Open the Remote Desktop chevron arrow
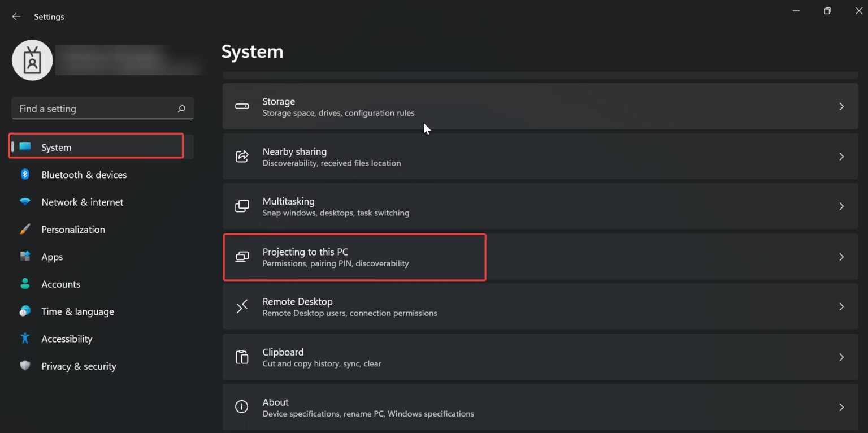868x433 pixels. pos(841,306)
